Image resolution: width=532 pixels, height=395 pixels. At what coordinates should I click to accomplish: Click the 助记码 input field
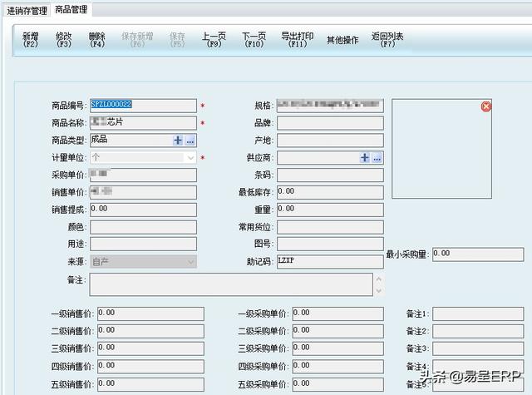(x=329, y=261)
